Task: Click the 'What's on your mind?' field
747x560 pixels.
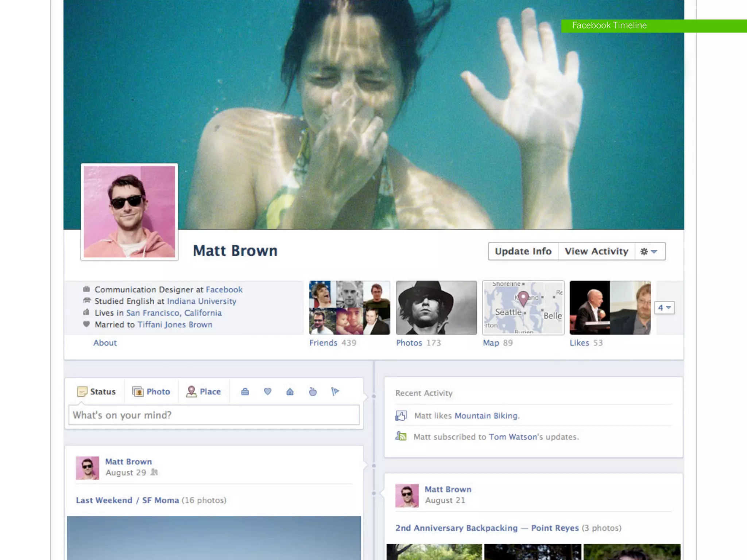Action: pyautogui.click(x=214, y=415)
